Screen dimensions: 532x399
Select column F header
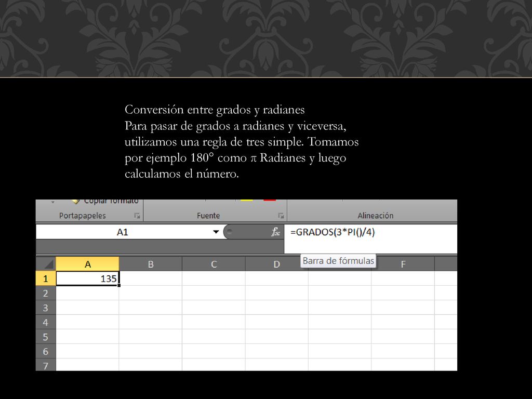[403, 264]
